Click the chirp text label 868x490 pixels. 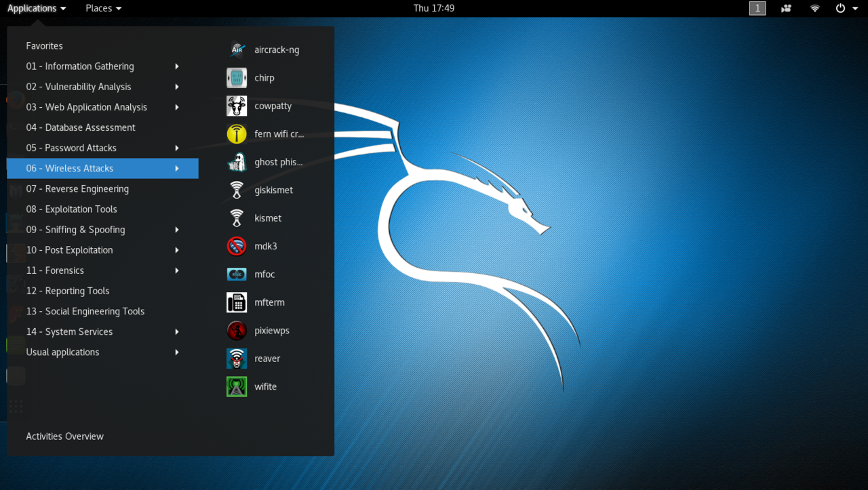[x=264, y=78]
